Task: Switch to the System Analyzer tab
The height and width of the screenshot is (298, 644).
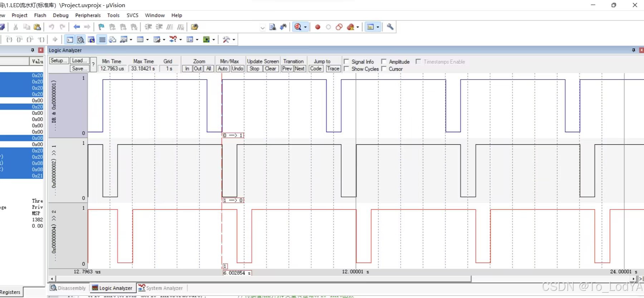Action: [161, 288]
